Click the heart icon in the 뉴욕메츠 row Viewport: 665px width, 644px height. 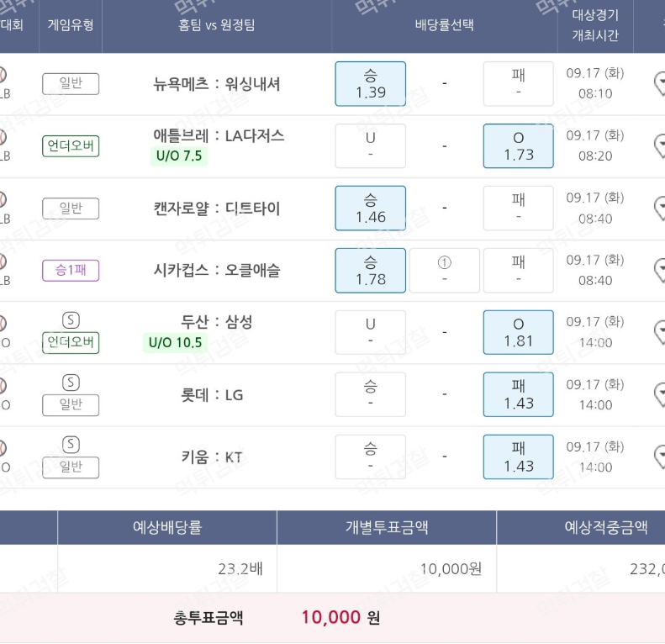coord(659,83)
